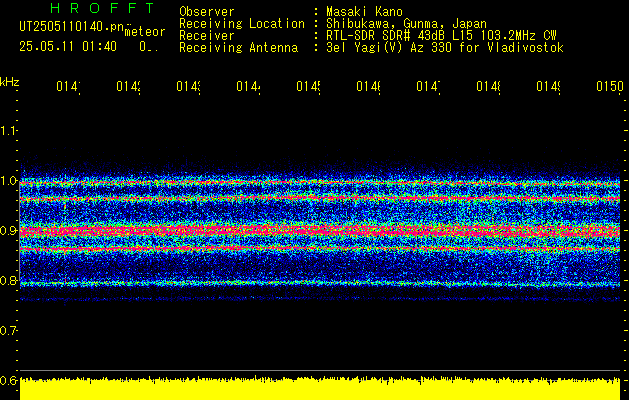
Task: Click the Receiving Location label
Action: (242, 24)
